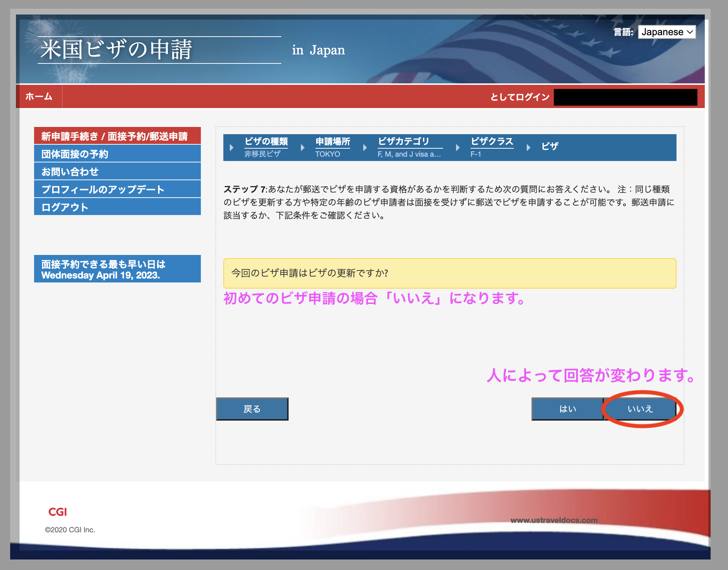This screenshot has width=728, height=570.
Task: Click the はい (Yes) button
Action: [567, 409]
